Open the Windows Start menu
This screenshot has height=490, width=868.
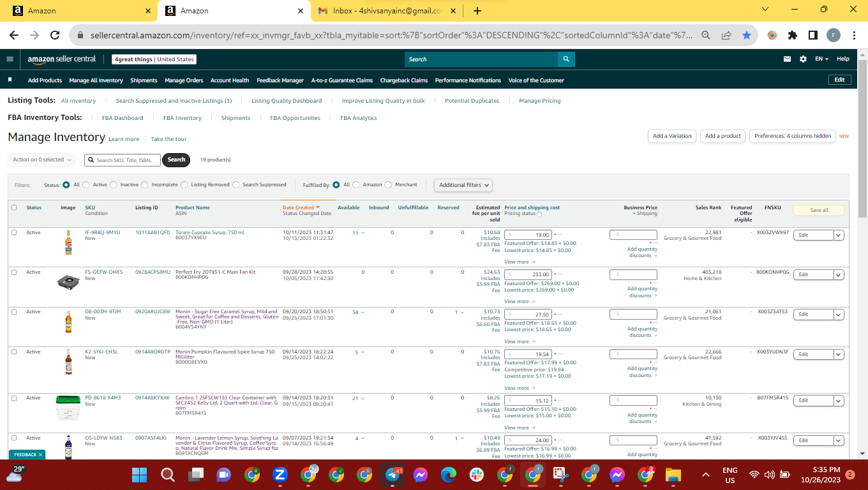coord(139,475)
